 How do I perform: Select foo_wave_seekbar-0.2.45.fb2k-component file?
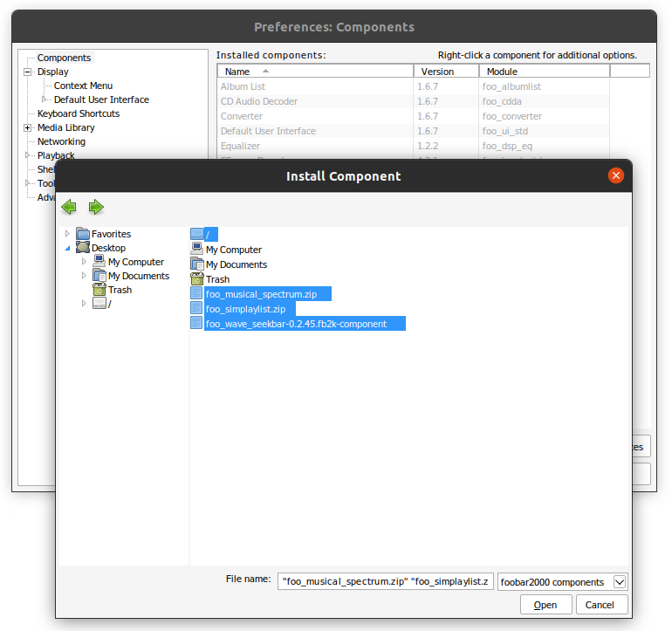point(296,324)
